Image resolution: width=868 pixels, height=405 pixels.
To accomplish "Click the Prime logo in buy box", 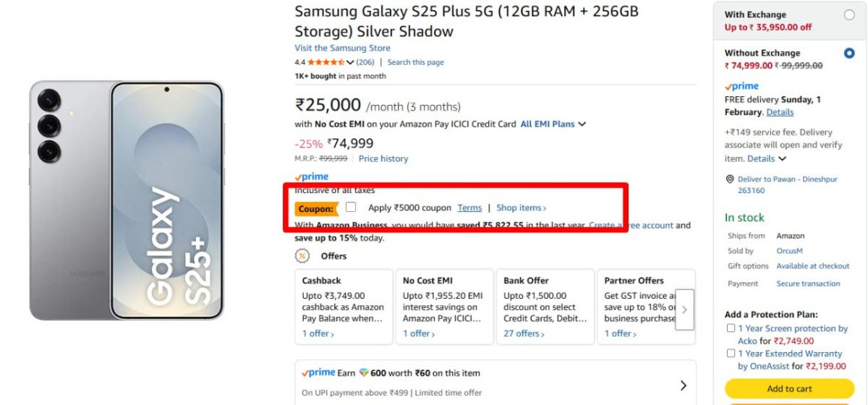I will coord(741,87).
